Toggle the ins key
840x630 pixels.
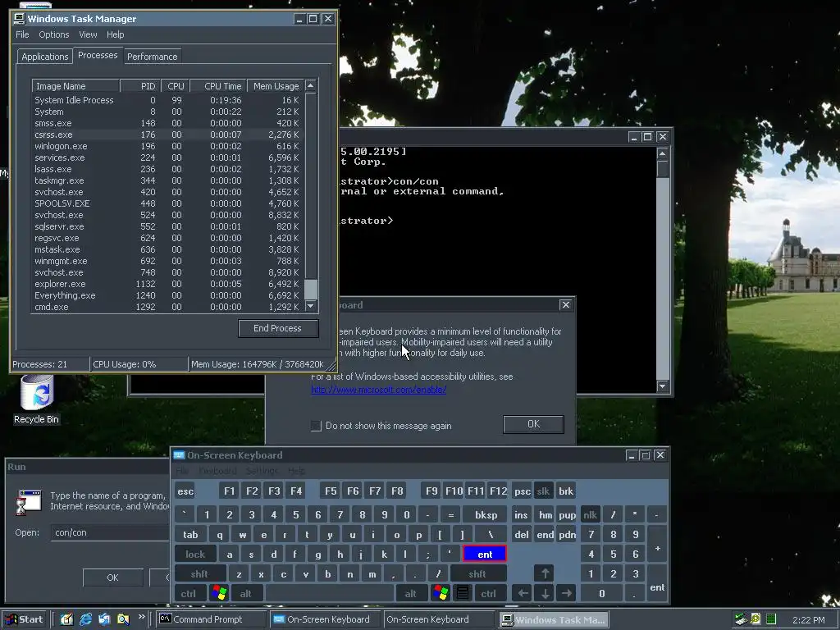pos(521,515)
